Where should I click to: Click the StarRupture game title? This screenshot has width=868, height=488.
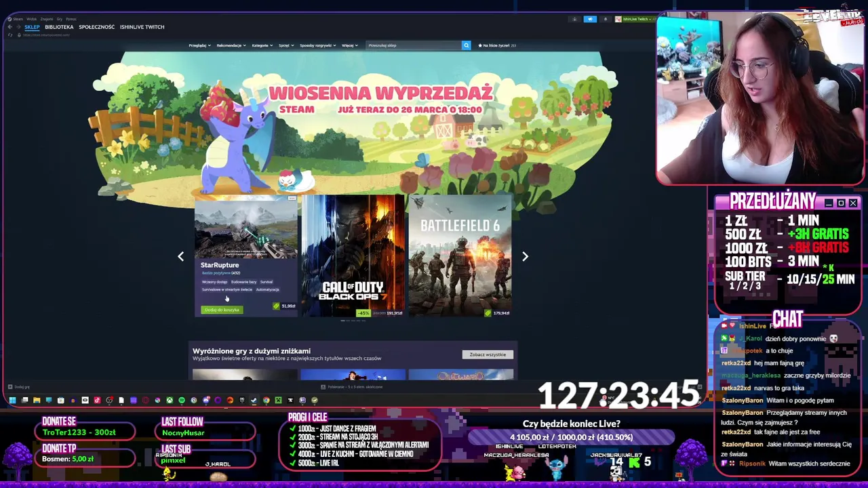(220, 265)
